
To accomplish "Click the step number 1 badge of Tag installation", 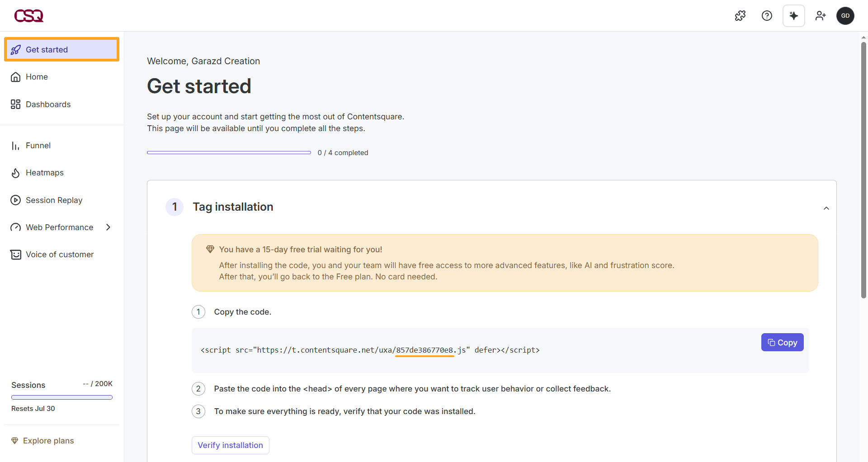I will pyautogui.click(x=175, y=207).
